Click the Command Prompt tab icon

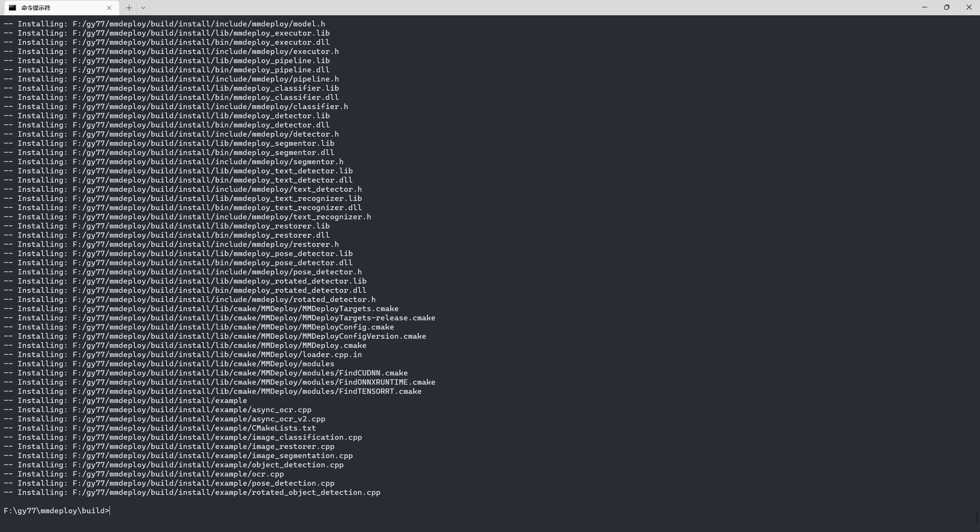[x=12, y=8]
